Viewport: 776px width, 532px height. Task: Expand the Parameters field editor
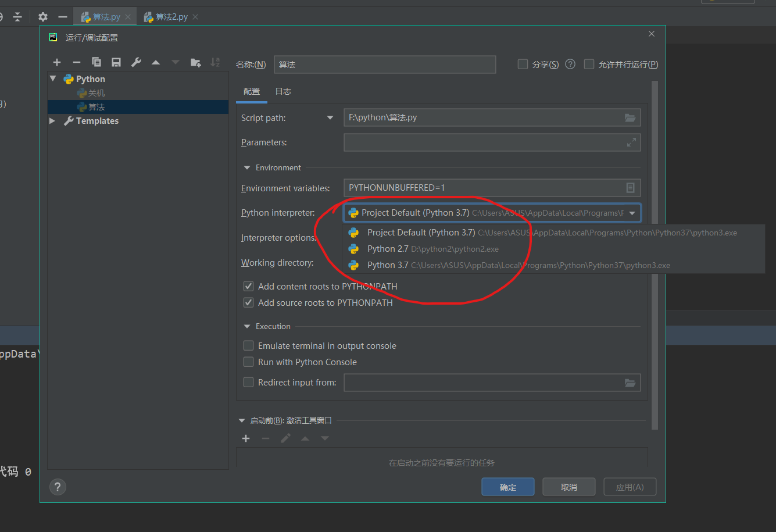tap(631, 142)
